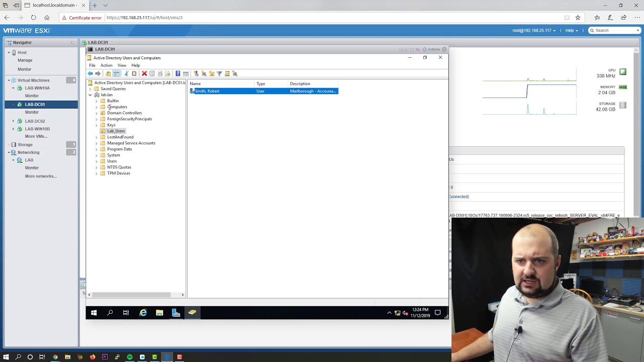The image size is (644, 362).
Task: Open the View menu
Action: click(122, 65)
